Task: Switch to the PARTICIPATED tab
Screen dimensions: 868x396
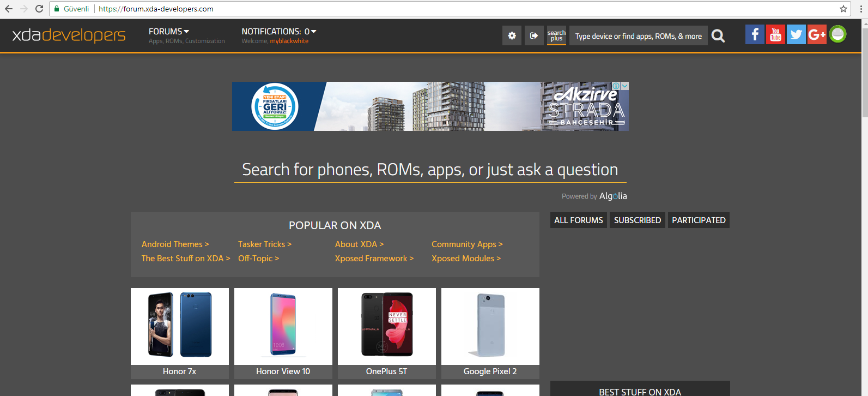Action: (x=699, y=220)
